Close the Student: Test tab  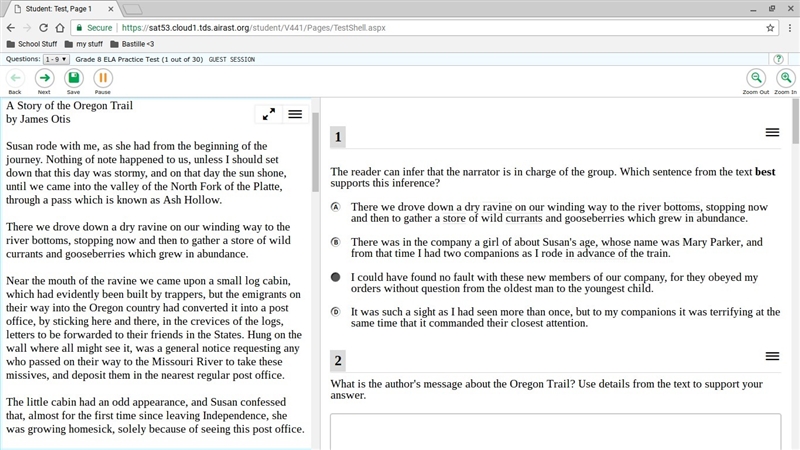(x=111, y=9)
